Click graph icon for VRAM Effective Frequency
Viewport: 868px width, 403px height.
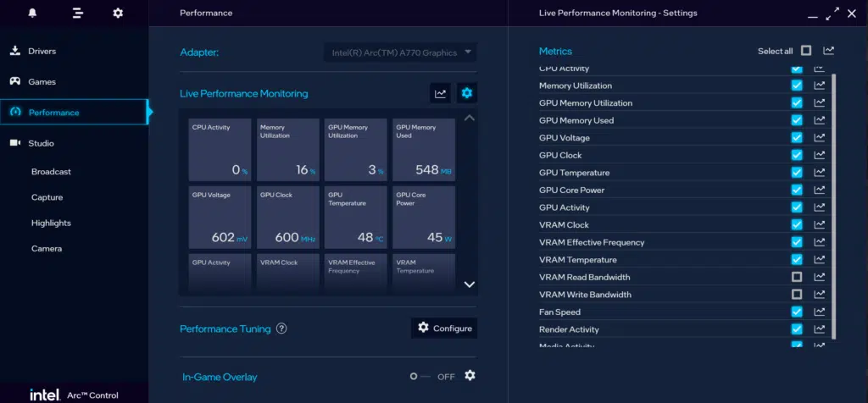pos(820,242)
